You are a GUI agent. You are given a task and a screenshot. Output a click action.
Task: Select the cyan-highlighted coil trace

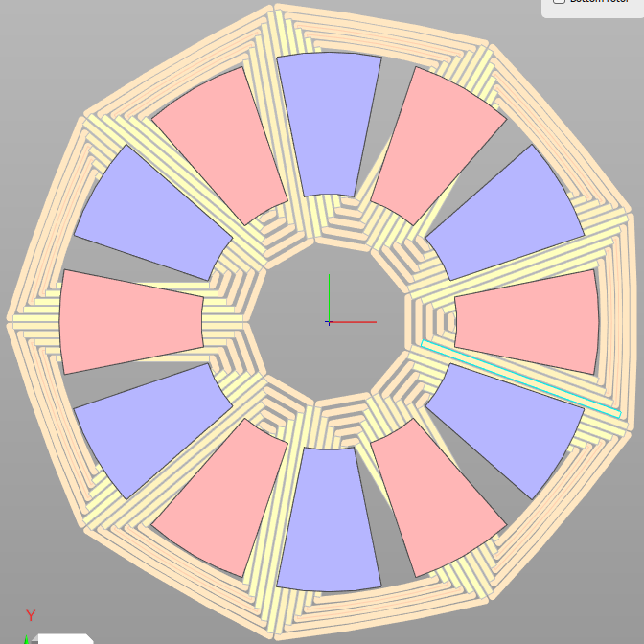(x=521, y=379)
